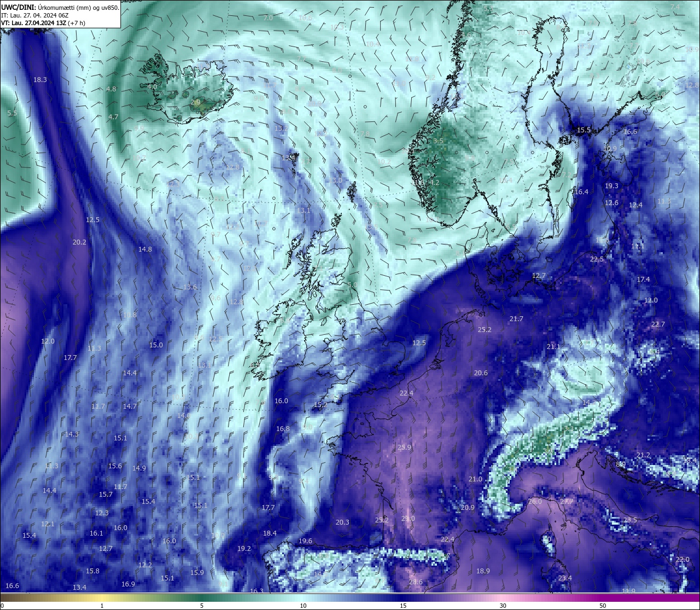Click the 20.6 value on the map

481,373
